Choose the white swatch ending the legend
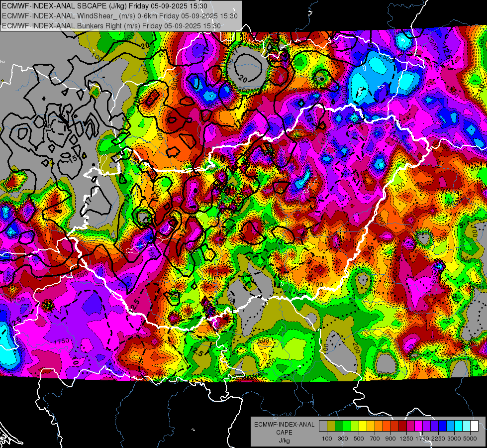 (475, 426)
